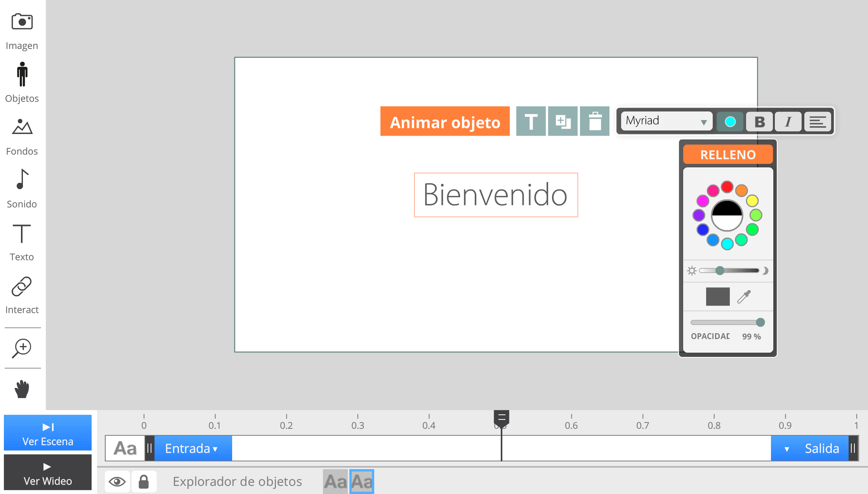Click the Interact link icon
The height and width of the screenshot is (494, 868).
point(22,287)
